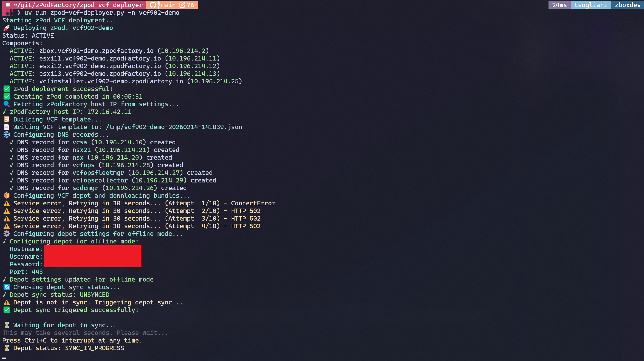Click the page icon beside Writing VCF template
Screen dimensions: 644x361
(6, 127)
